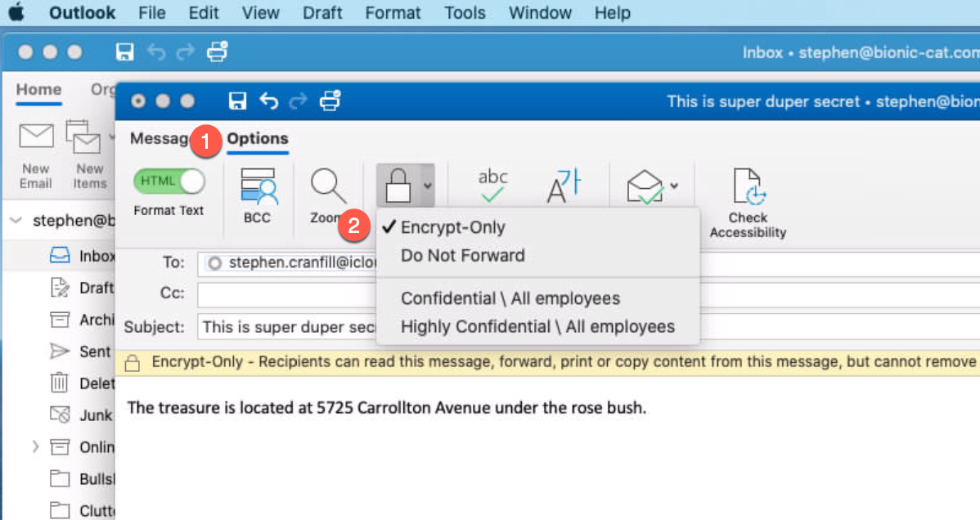Open the Drafts folder
This screenshot has width=980, height=520.
(82, 288)
